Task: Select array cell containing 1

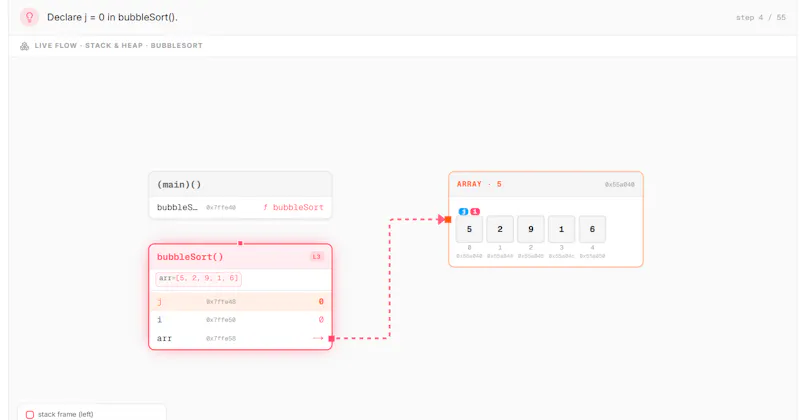Action: pos(561,229)
